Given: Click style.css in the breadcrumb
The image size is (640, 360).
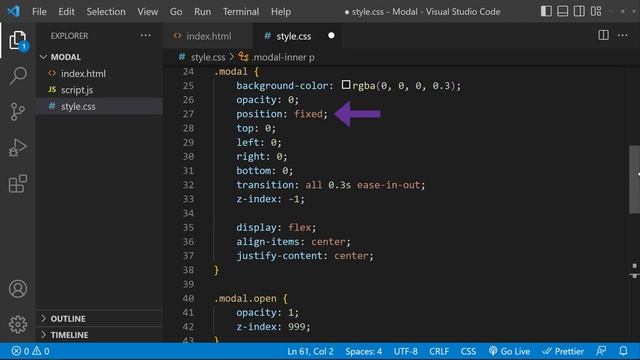Looking at the screenshot, I should (208, 57).
